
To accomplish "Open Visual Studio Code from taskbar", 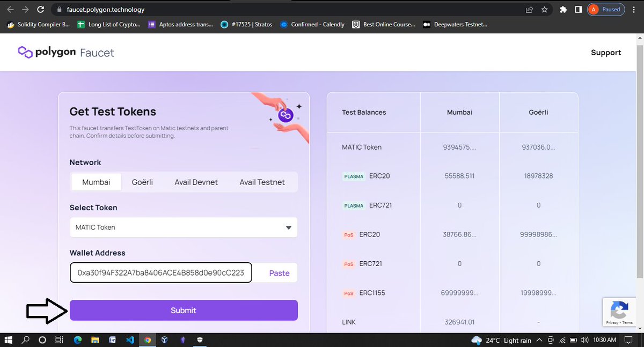I will [130, 340].
